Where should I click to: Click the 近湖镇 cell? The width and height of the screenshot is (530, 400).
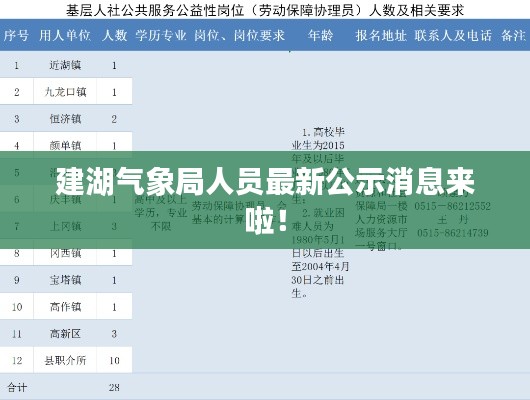65,65
